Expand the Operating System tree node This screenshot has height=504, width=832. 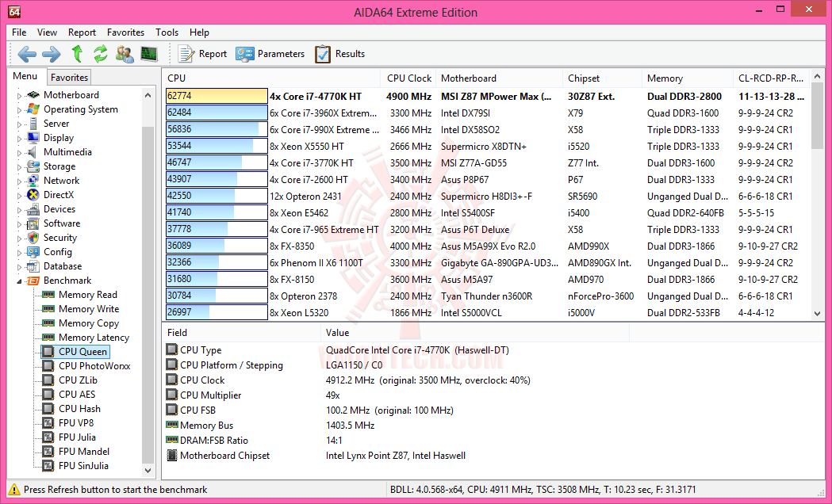click(x=20, y=110)
